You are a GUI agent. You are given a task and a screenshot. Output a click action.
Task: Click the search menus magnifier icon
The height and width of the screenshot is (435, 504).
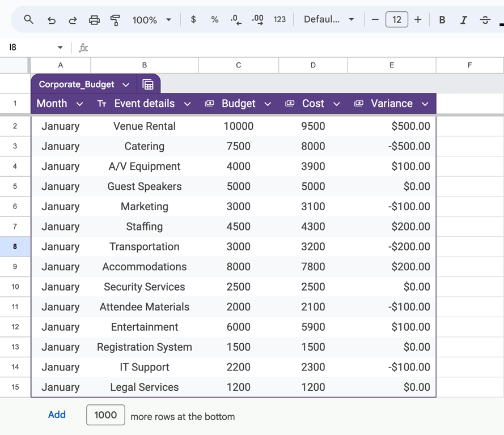[x=28, y=20]
